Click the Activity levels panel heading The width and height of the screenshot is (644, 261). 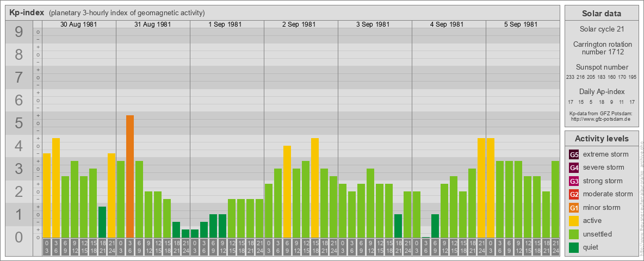[x=602, y=139]
